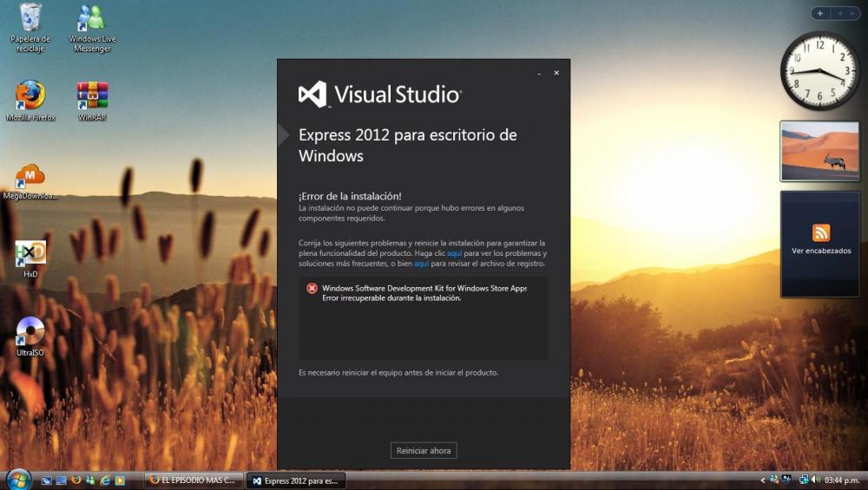Click the sidebar next gadgets arrow
This screenshot has height=490, width=868.
(x=852, y=13)
